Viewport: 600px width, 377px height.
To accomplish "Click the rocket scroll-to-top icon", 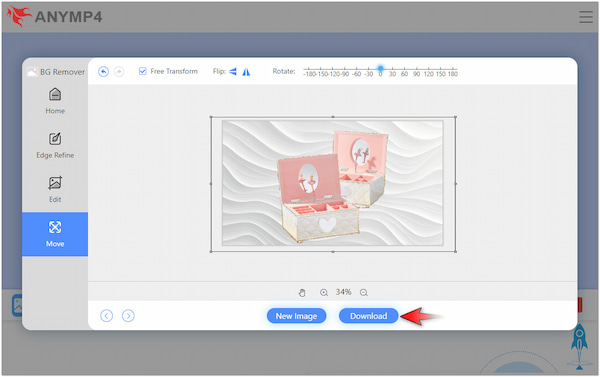I will click(579, 346).
